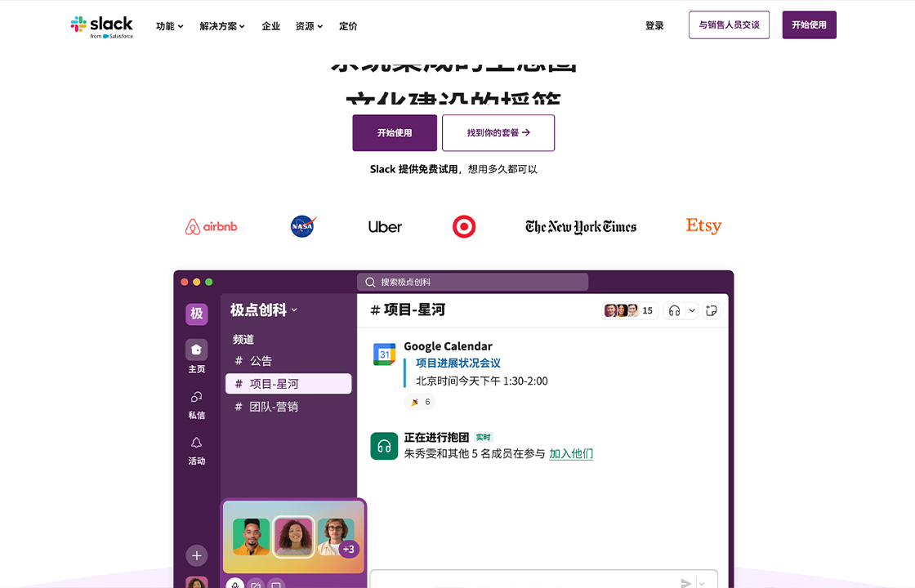Click the party emoji reaction with 6

coord(420,402)
